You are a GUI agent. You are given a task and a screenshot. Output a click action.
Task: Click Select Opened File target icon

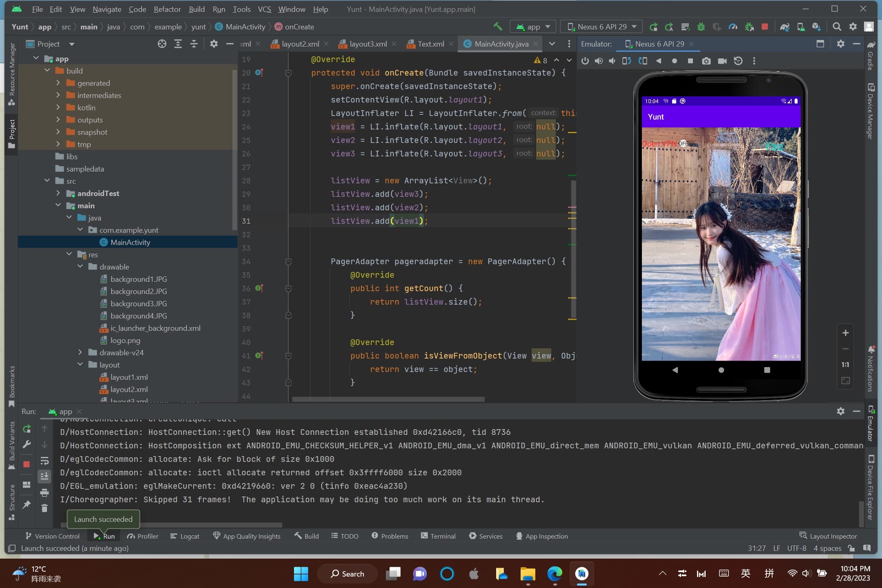coord(162,44)
